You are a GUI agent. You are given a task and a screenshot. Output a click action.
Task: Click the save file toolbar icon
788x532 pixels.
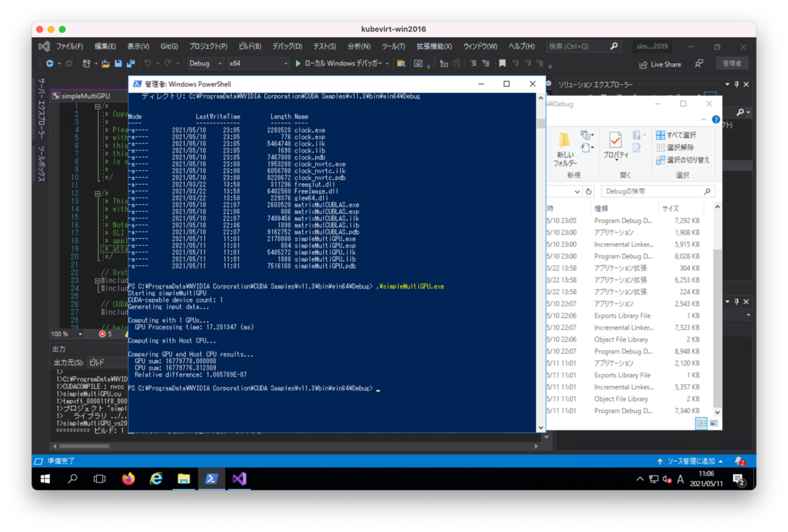click(x=118, y=64)
